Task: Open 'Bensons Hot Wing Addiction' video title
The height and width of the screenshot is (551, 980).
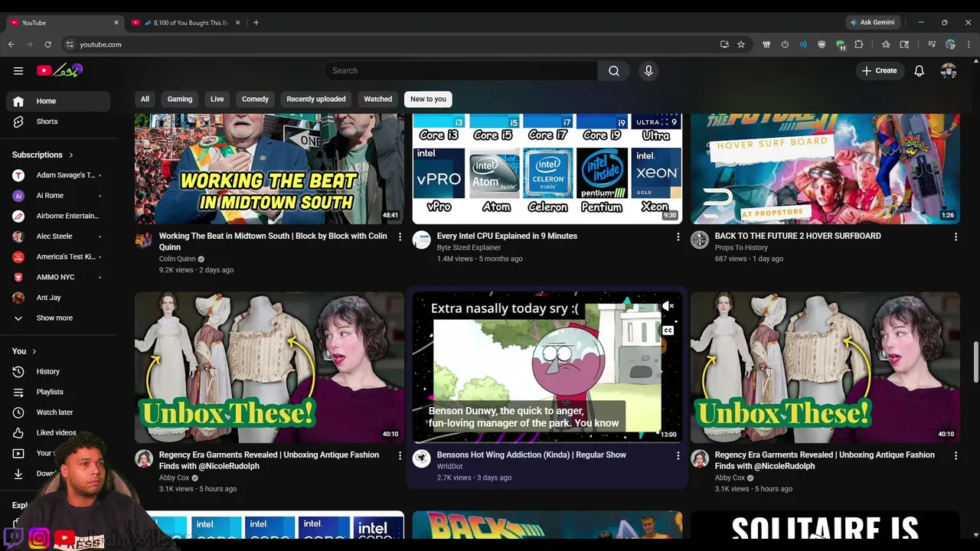Action: (x=531, y=455)
